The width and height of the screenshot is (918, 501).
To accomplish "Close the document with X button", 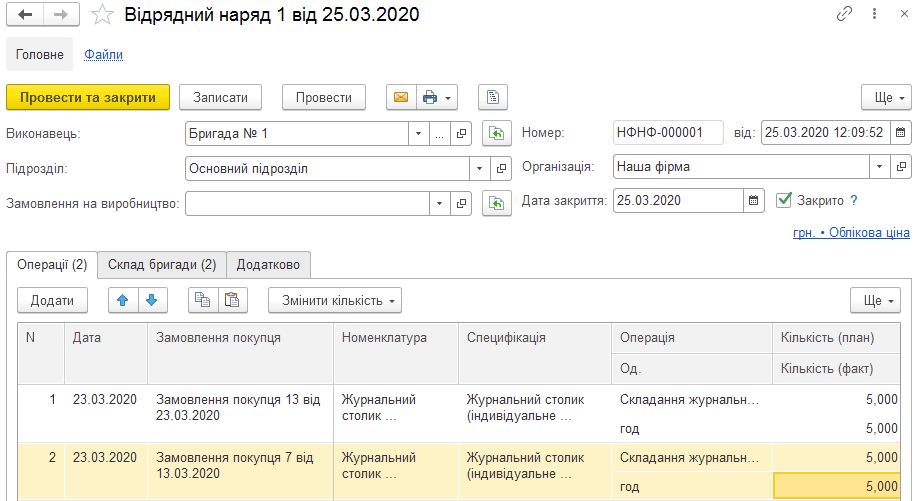I will click(904, 13).
